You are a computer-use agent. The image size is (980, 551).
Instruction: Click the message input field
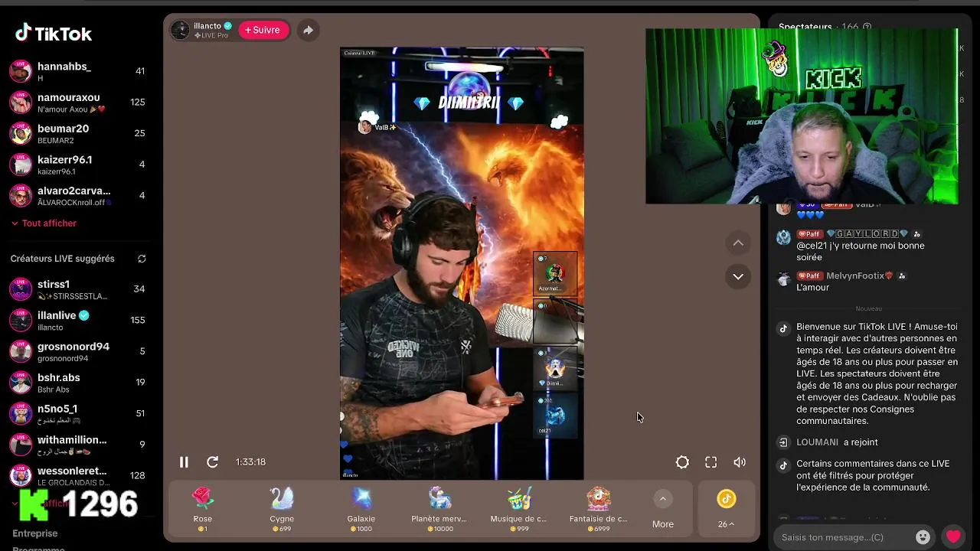click(842, 537)
